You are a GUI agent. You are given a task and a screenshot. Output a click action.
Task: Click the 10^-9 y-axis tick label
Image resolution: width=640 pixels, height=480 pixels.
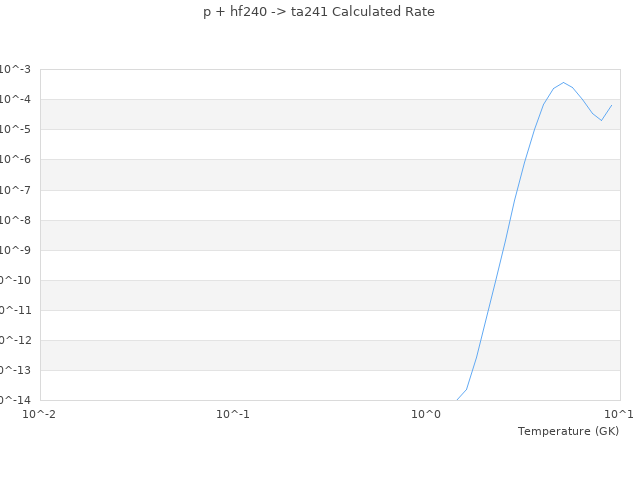click(15, 250)
